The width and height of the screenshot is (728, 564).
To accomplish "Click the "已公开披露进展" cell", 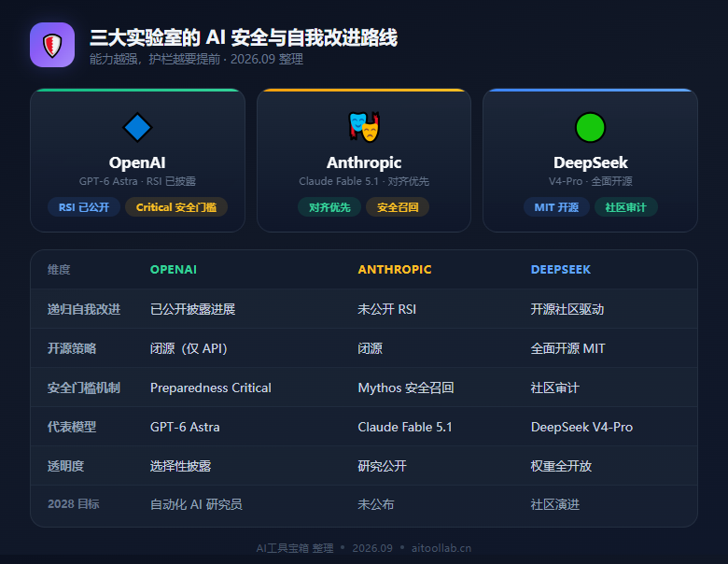I will click(192, 309).
